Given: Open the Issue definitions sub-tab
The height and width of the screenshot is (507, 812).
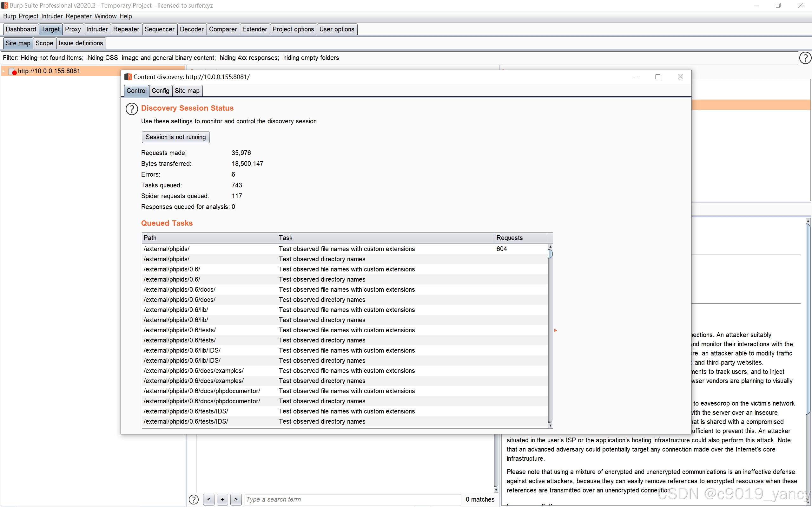Looking at the screenshot, I should pyautogui.click(x=81, y=43).
